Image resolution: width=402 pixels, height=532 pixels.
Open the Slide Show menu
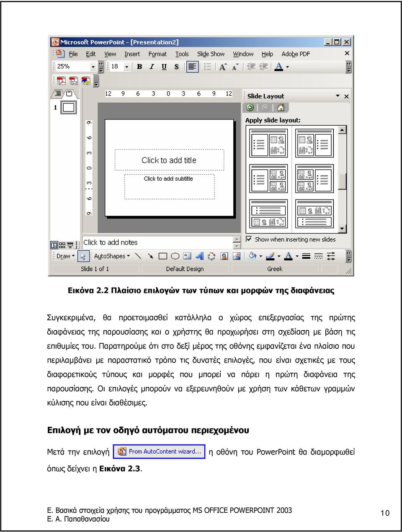[211, 54]
